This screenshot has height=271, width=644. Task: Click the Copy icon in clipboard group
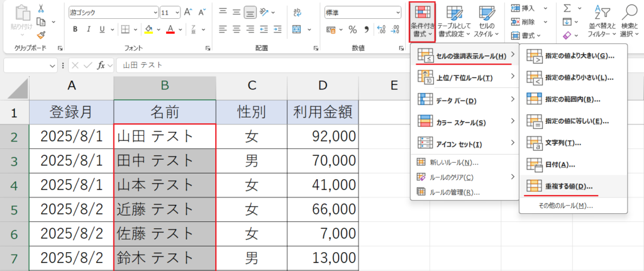coord(41,21)
